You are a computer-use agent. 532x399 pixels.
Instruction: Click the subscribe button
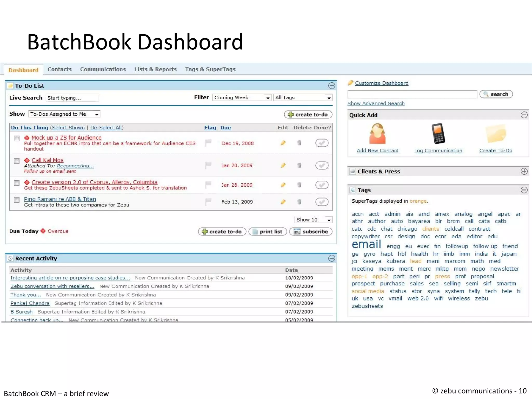[x=311, y=232]
